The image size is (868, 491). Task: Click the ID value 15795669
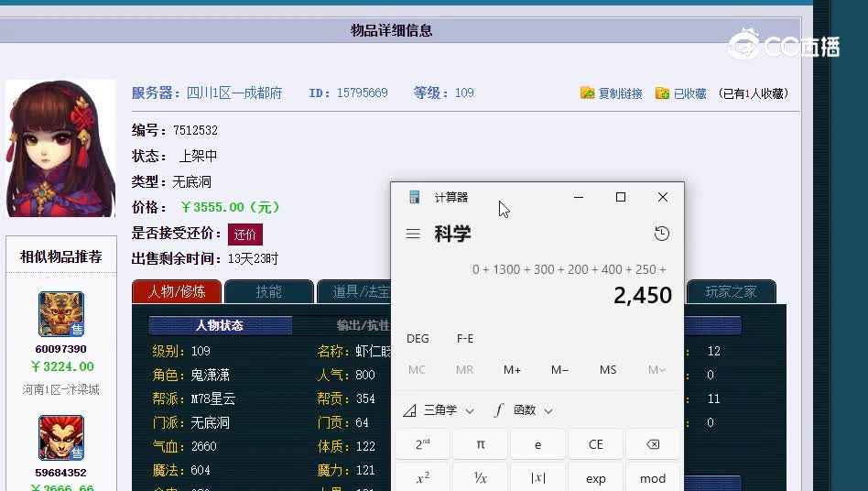(x=362, y=93)
